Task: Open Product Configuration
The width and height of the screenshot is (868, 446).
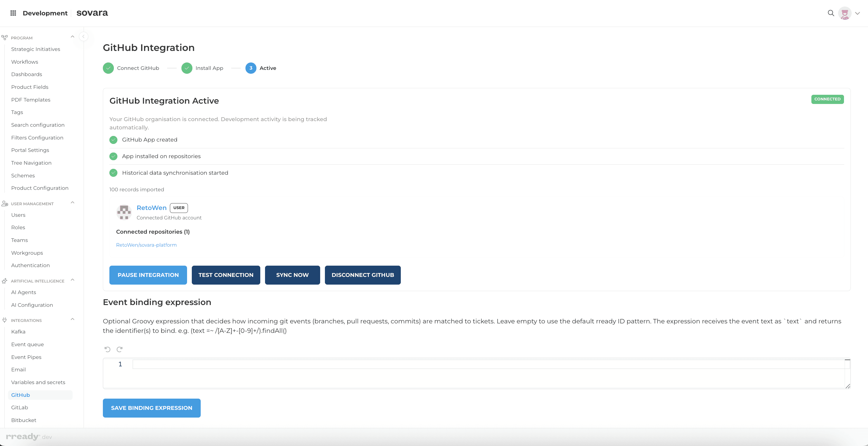Action: coord(40,188)
